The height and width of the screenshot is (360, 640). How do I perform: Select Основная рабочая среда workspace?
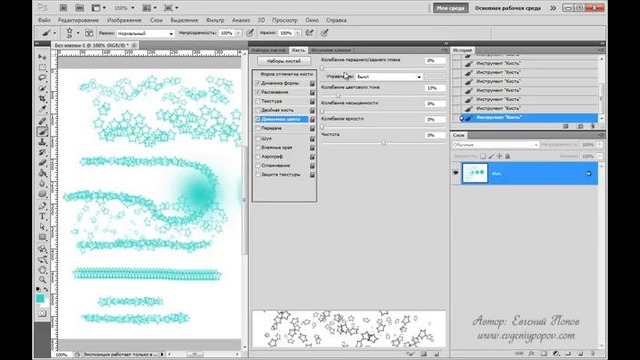click(507, 8)
